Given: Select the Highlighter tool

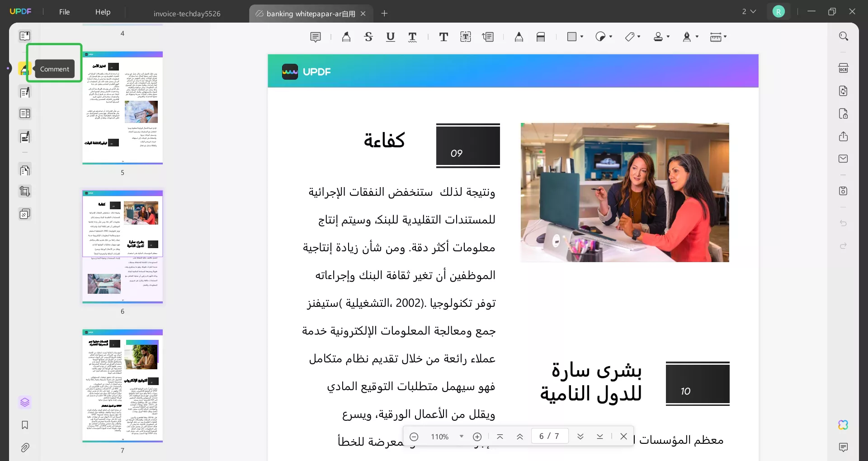Looking at the screenshot, I should coord(346,37).
